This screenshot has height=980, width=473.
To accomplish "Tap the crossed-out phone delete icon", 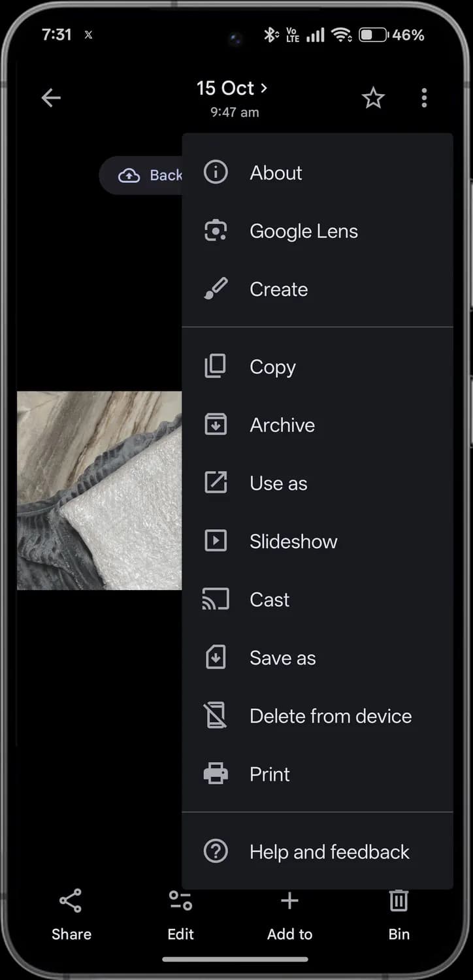I will 216,715.
